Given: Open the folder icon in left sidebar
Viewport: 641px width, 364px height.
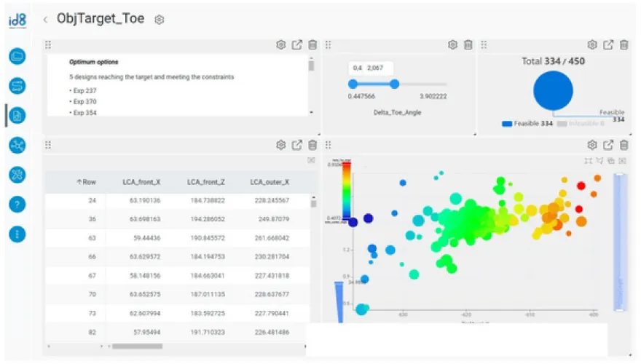Looking at the screenshot, I should [17, 56].
